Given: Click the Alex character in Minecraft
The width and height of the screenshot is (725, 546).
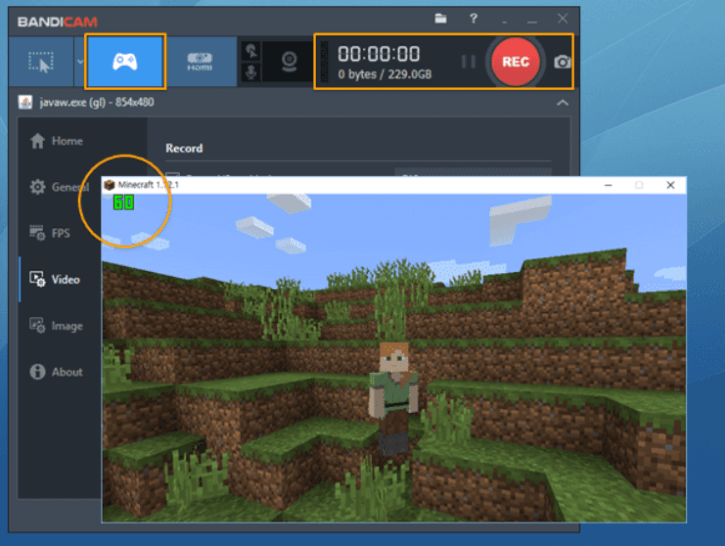Looking at the screenshot, I should pyautogui.click(x=393, y=399).
